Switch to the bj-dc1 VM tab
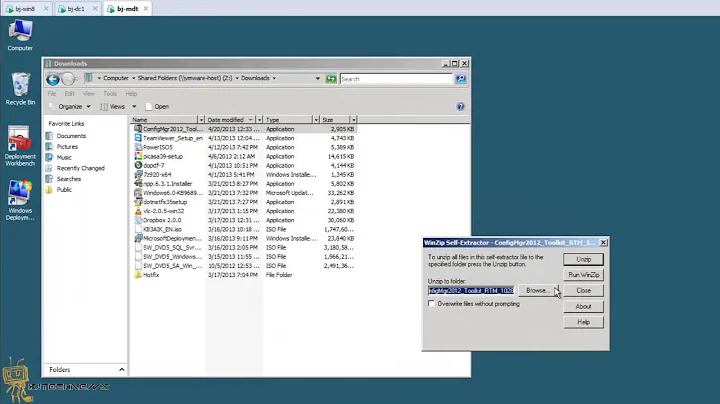The image size is (720, 404). (x=77, y=9)
